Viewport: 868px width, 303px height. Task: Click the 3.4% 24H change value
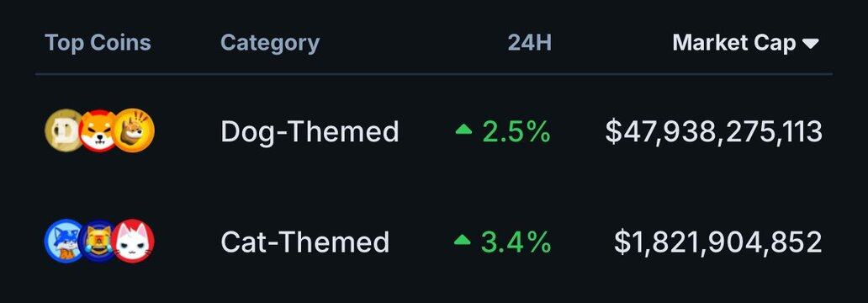(x=516, y=242)
